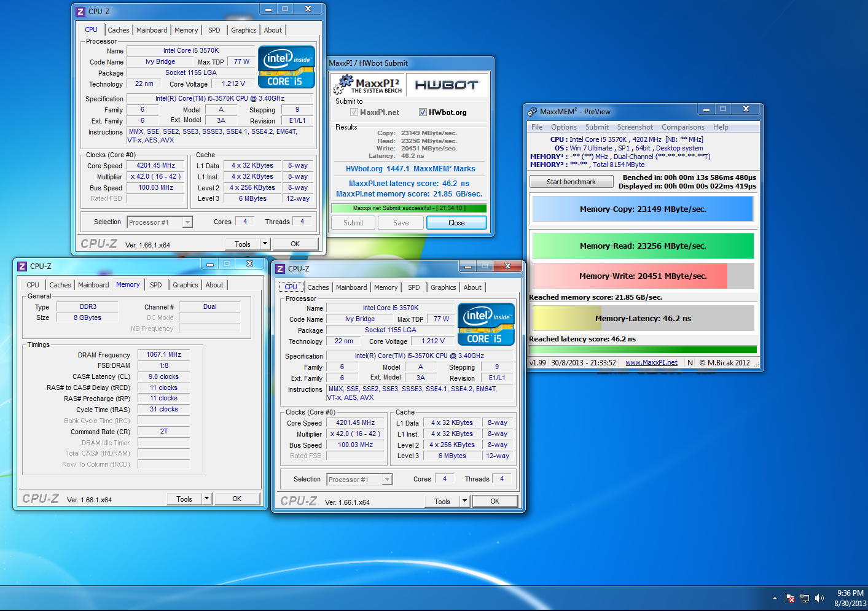Image resolution: width=868 pixels, height=611 pixels.
Task: Open the Action Center flag icon
Action: point(790,598)
